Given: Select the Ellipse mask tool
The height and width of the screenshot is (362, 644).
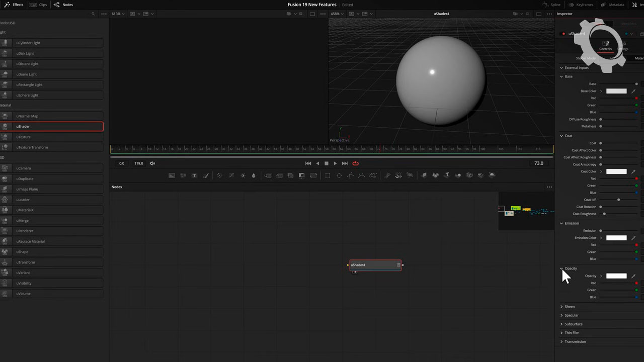Looking at the screenshot, I should click(339, 175).
